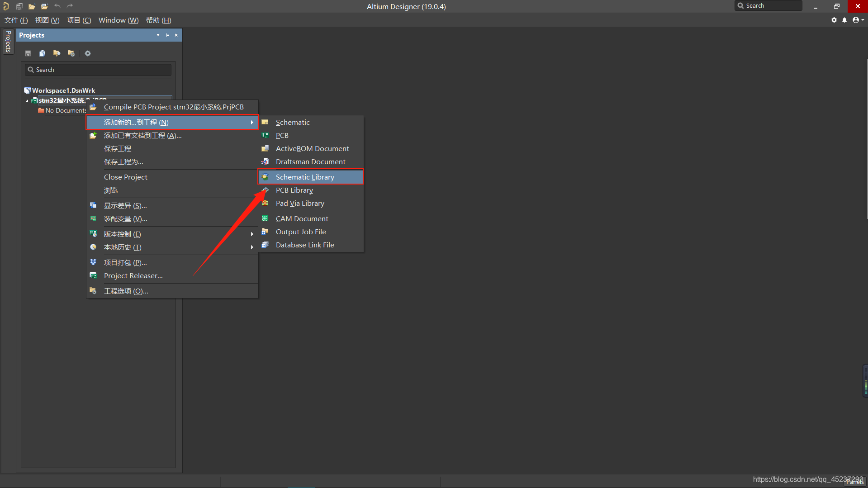This screenshot has width=868, height=488.
Task: Collapse the stm32 project tree node
Action: (x=27, y=101)
